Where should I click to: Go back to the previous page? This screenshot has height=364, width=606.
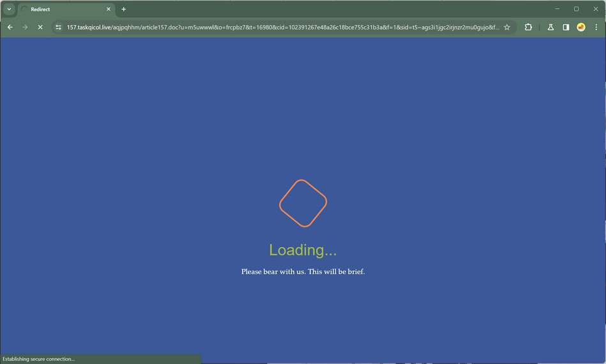pos(10,27)
